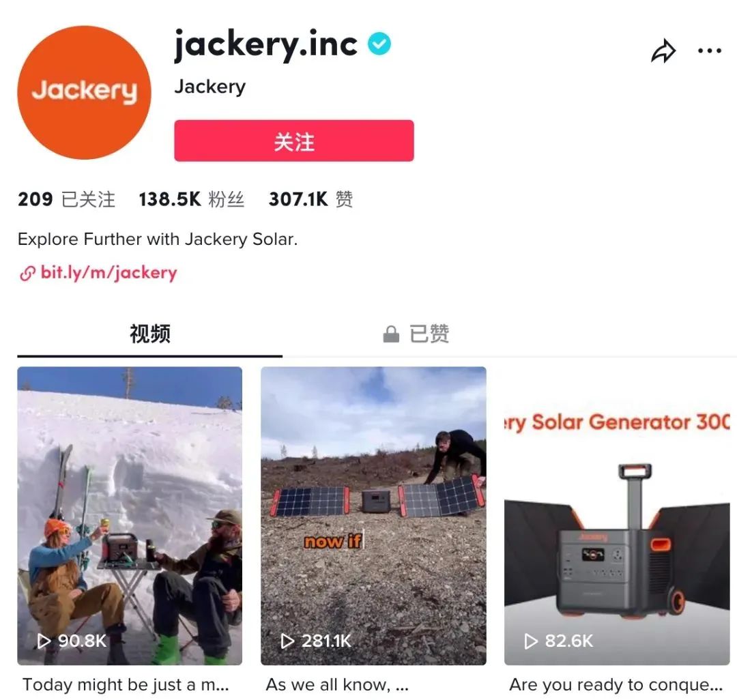This screenshot has width=737, height=700.
Task: Click the play icon showing 90.8K views
Action: pos(44,641)
